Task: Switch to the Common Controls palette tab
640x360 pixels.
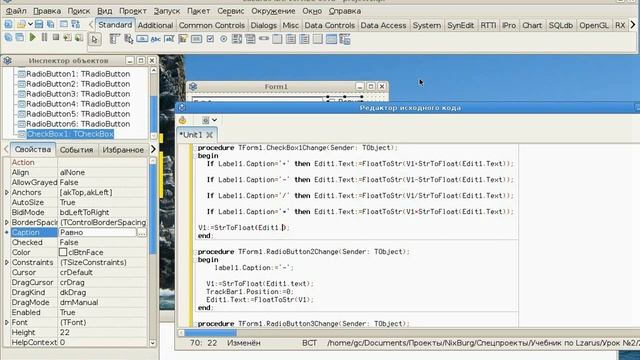Action: [x=212, y=25]
